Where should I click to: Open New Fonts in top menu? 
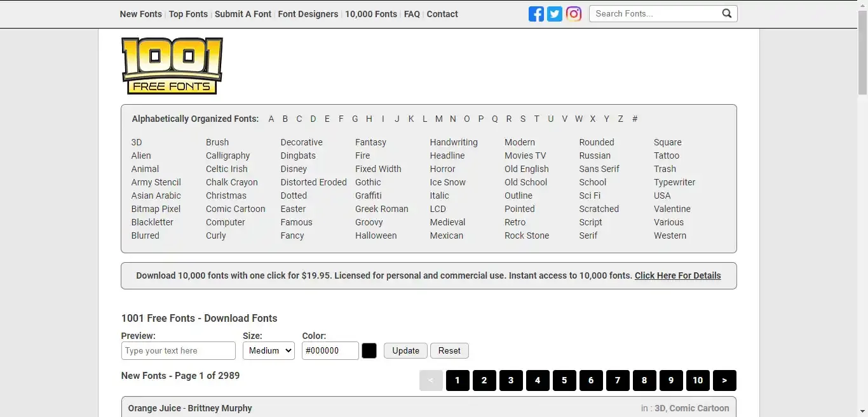pyautogui.click(x=141, y=14)
